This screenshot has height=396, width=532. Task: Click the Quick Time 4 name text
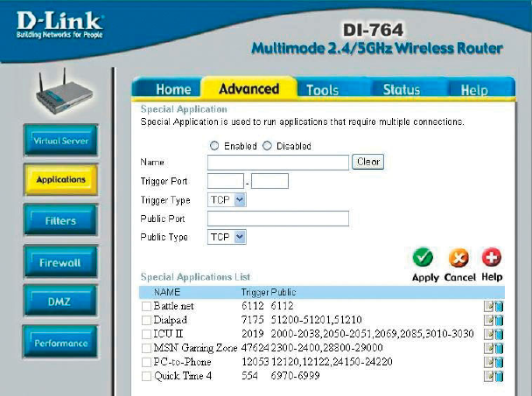click(x=183, y=376)
